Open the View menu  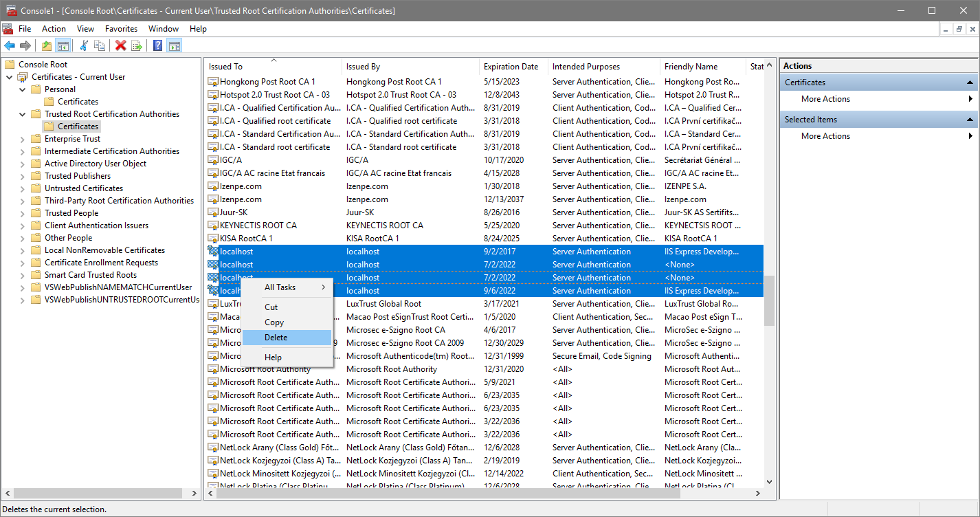(86, 29)
